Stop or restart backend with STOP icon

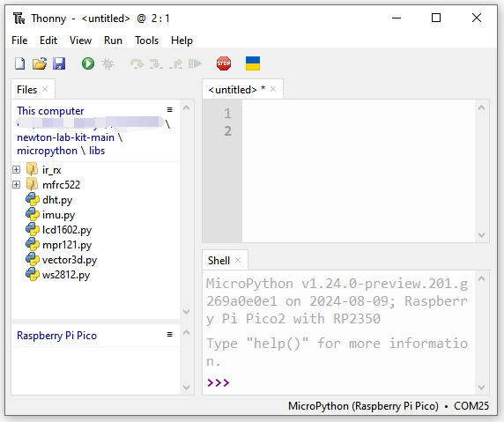[224, 63]
